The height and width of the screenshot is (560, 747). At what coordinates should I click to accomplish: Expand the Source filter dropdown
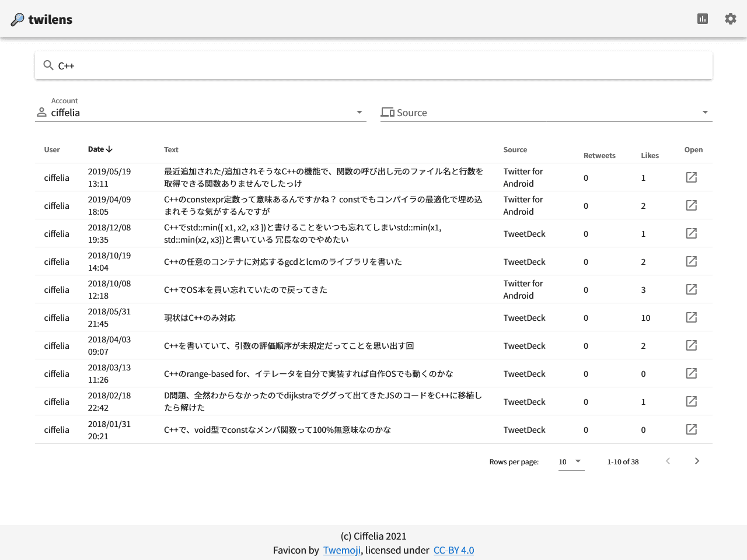pyautogui.click(x=705, y=112)
